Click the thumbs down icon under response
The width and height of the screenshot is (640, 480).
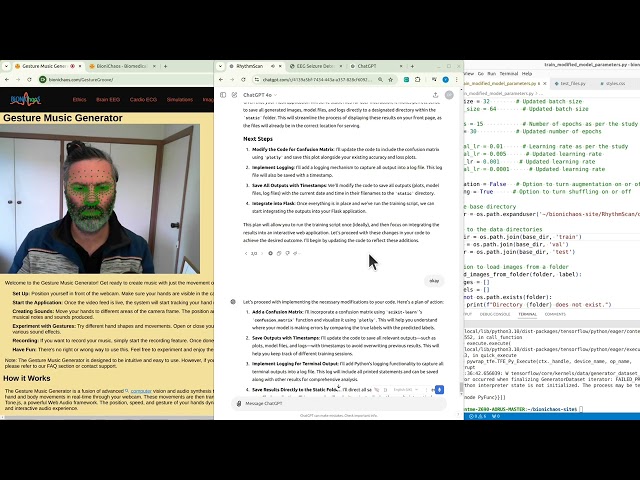tap(287, 253)
